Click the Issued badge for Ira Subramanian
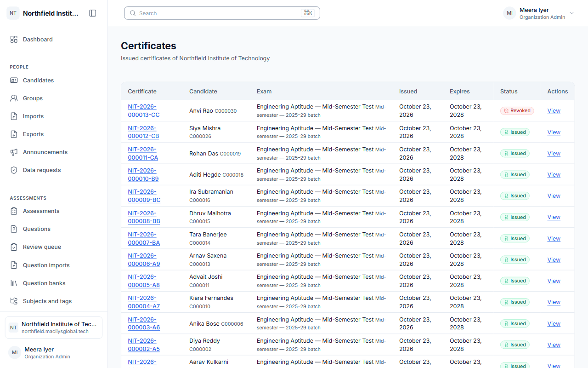The width and height of the screenshot is (588, 368). click(515, 196)
